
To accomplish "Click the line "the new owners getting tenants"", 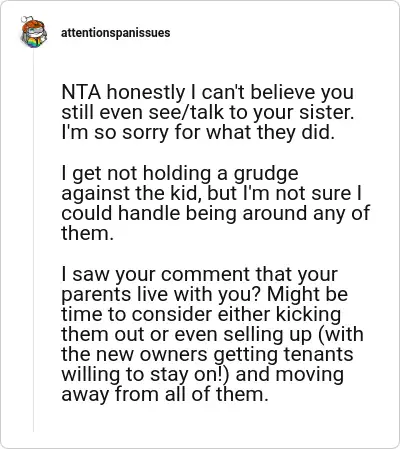I will coord(207,355).
